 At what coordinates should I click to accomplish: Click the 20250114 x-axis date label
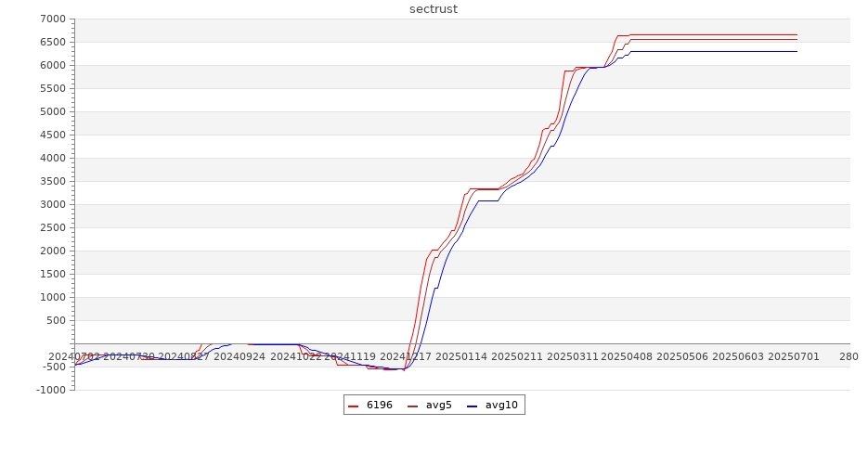tap(465, 356)
